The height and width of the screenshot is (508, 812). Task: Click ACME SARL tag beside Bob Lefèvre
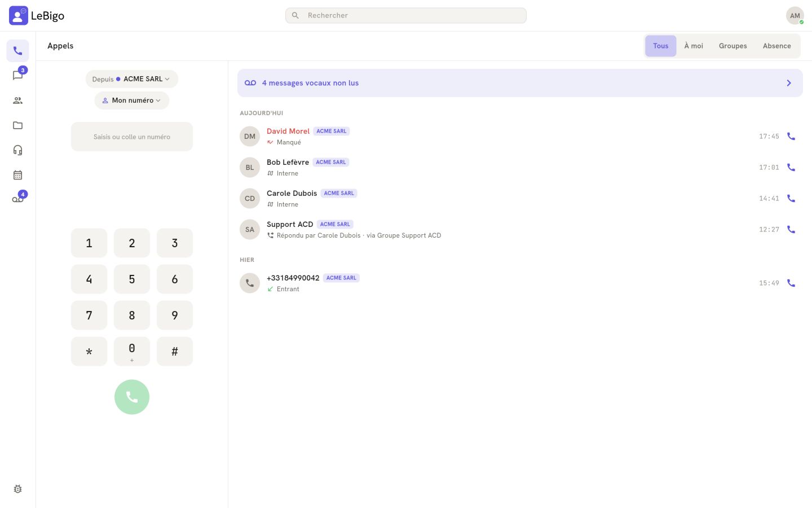(331, 162)
